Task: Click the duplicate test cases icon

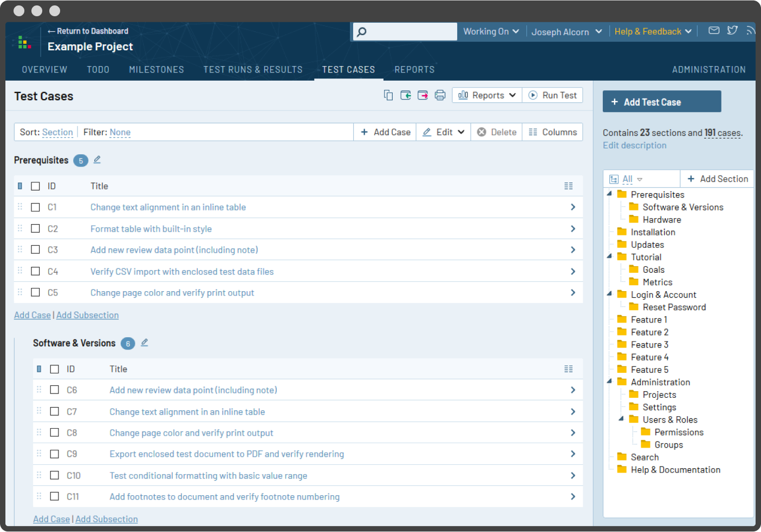Action: pyautogui.click(x=388, y=95)
